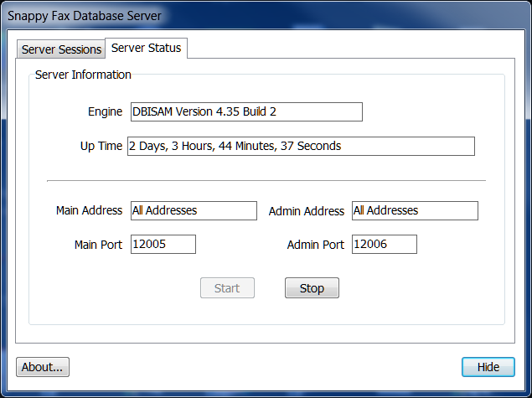This screenshot has height=398, width=532.
Task: Click the Up Time field
Action: coord(301,147)
